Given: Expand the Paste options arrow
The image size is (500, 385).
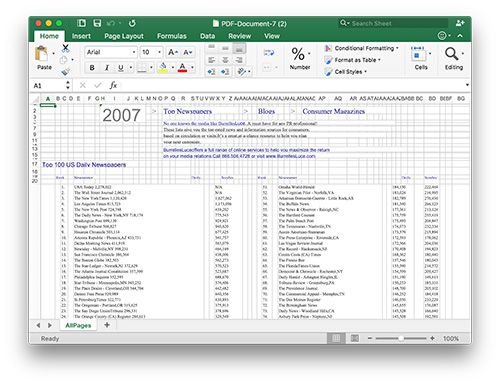Looking at the screenshot, I should (53, 53).
